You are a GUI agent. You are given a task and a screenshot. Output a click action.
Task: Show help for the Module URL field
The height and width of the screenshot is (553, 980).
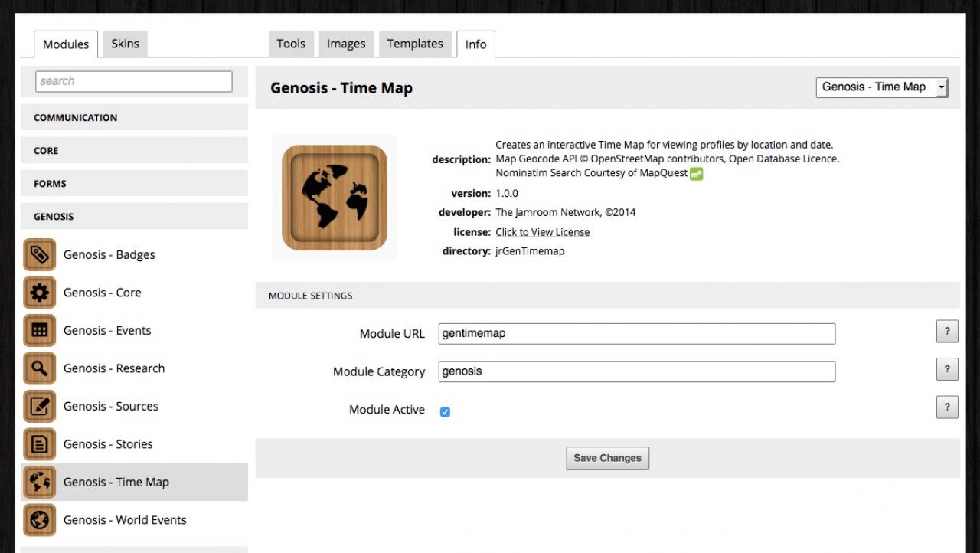coord(946,332)
